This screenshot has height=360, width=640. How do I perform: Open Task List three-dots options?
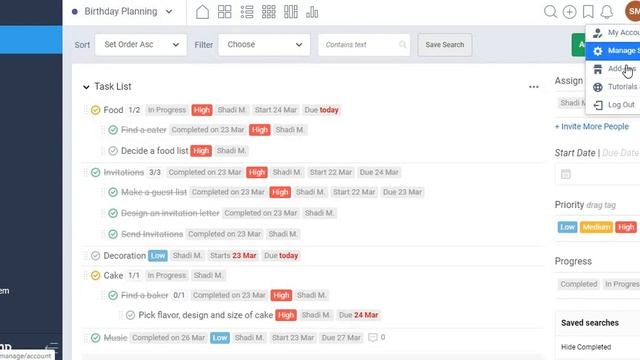pos(533,87)
